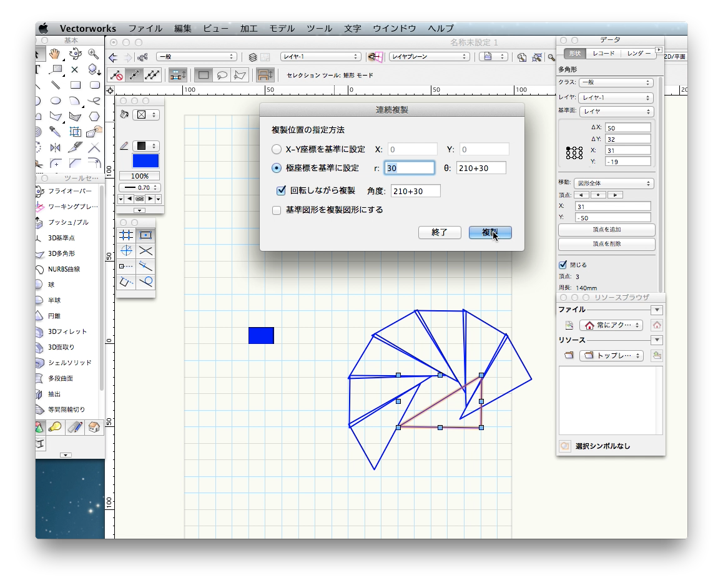Click the 頂点を削除 button
Screen dimensions: 723x588
click(x=607, y=244)
